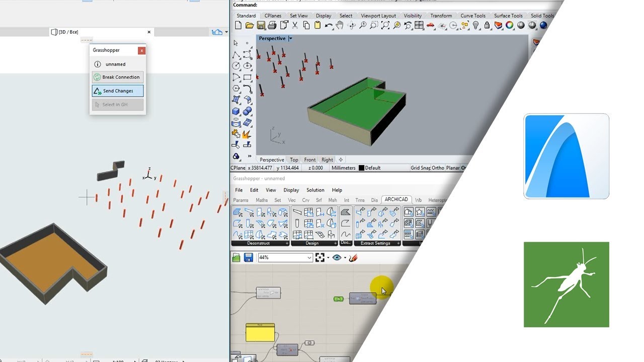Viewport: 644px width, 362px height.
Task: Click the CPlane x coordinate field
Action: click(260, 168)
